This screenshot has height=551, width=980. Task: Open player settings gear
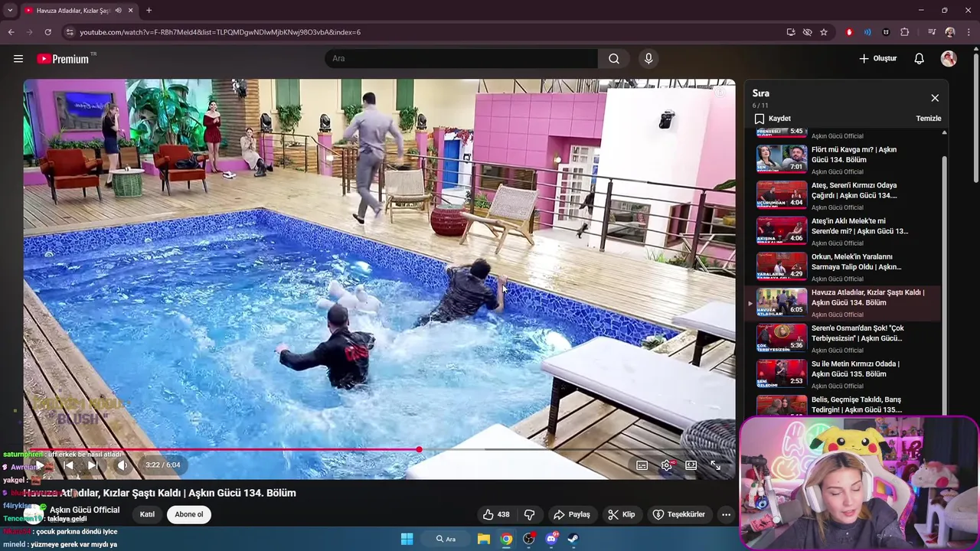tap(667, 465)
